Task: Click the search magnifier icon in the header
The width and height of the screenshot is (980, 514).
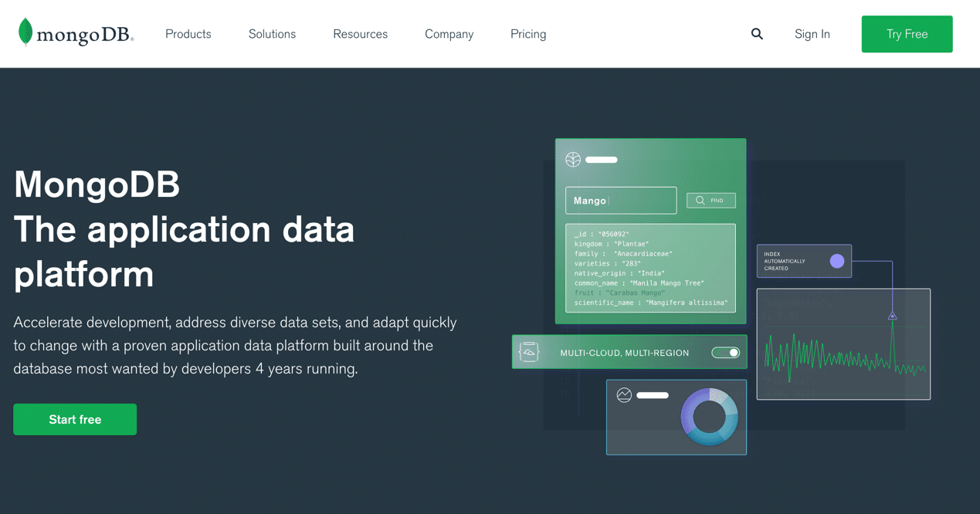Action: coord(756,34)
